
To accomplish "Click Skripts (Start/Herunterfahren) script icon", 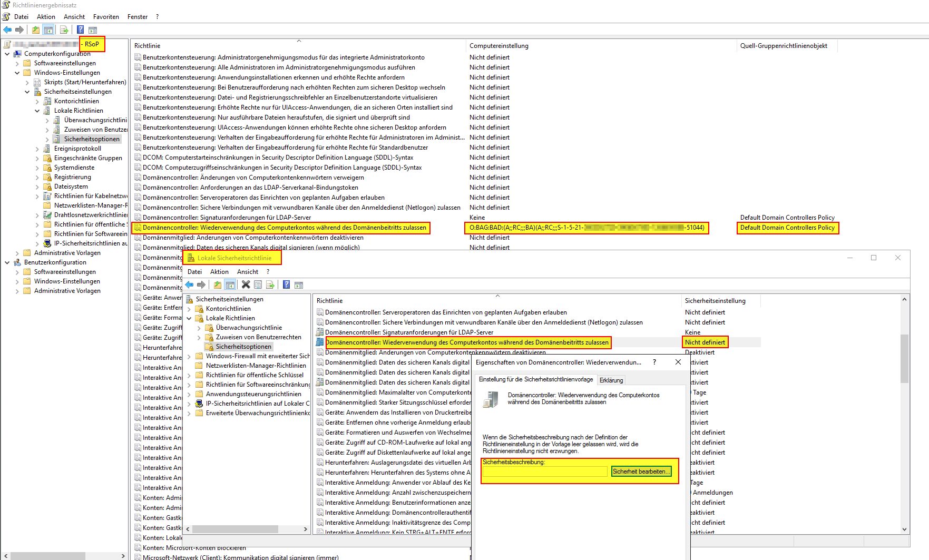I will [x=37, y=82].
